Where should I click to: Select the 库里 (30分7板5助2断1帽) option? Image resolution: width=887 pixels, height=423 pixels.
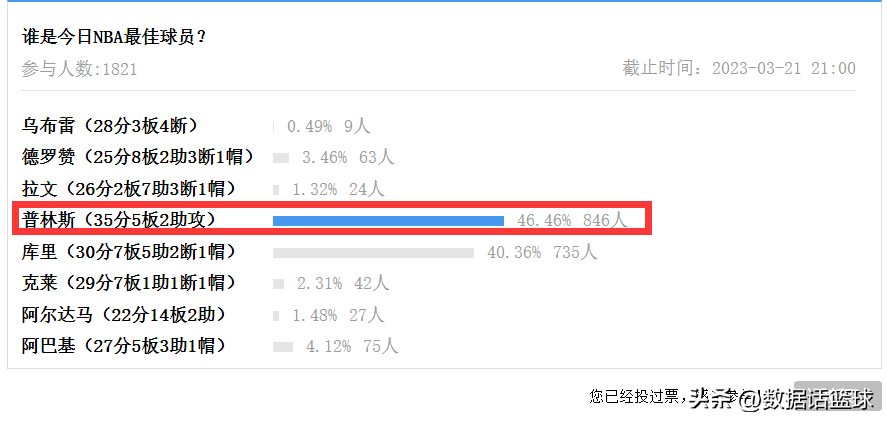(x=129, y=251)
